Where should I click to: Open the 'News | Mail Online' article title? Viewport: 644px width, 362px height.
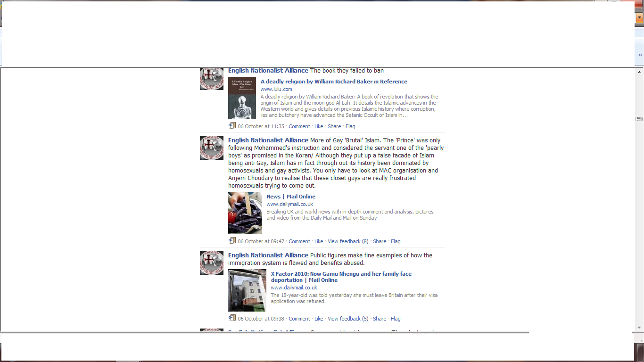291,197
